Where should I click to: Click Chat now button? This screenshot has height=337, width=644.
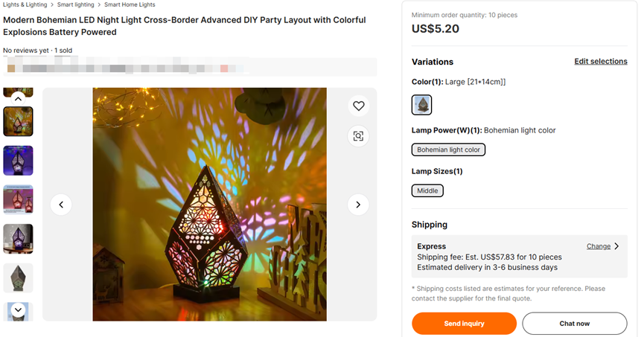click(574, 324)
